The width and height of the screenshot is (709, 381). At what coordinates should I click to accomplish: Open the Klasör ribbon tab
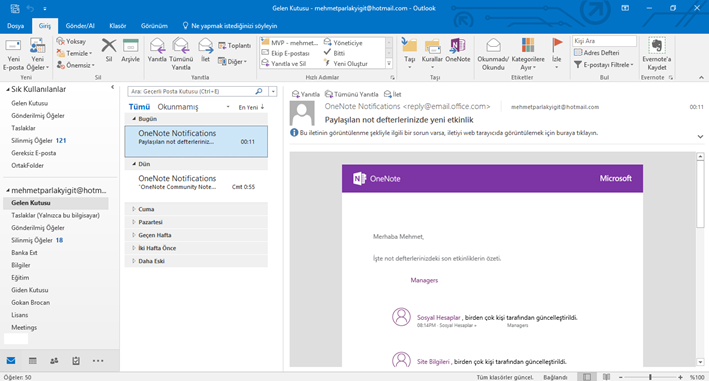[x=118, y=26]
